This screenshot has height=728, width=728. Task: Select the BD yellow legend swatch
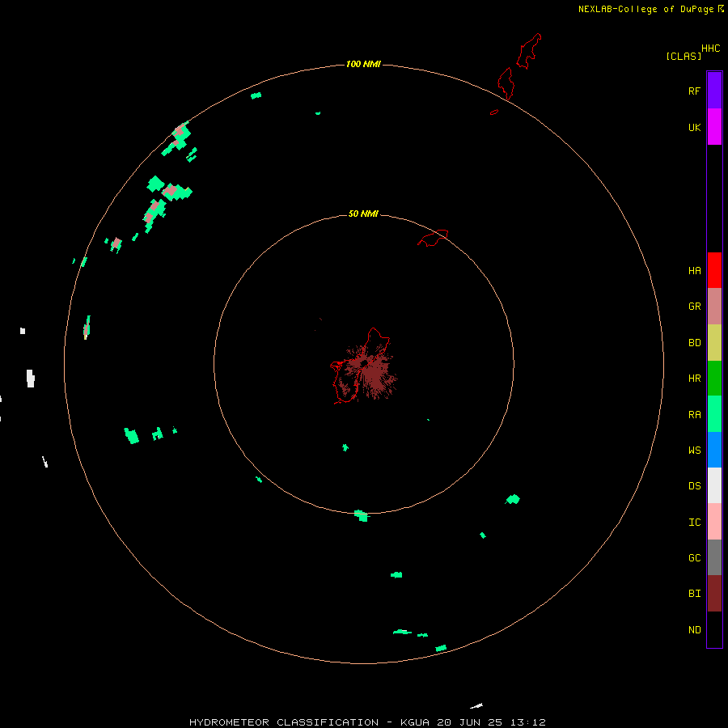(714, 343)
